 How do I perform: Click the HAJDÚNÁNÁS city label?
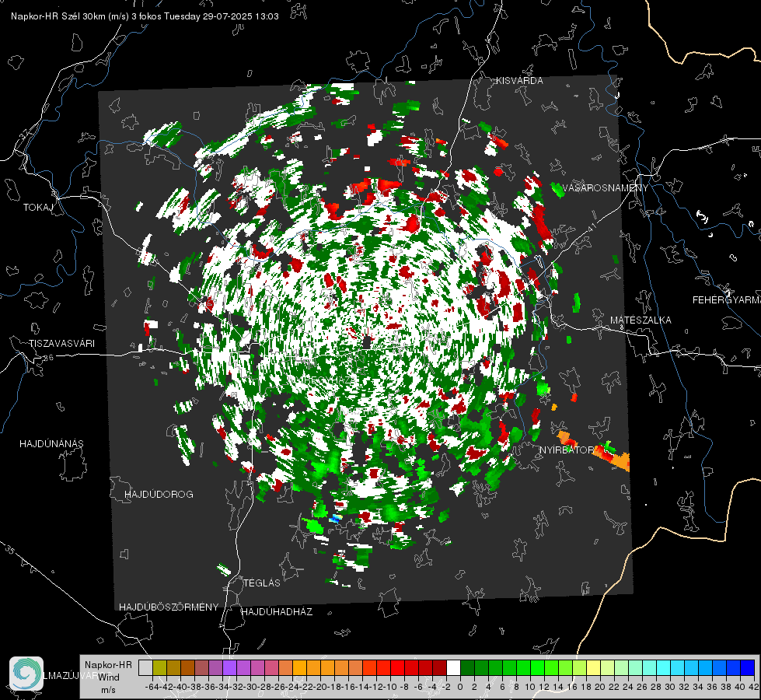click(x=51, y=444)
